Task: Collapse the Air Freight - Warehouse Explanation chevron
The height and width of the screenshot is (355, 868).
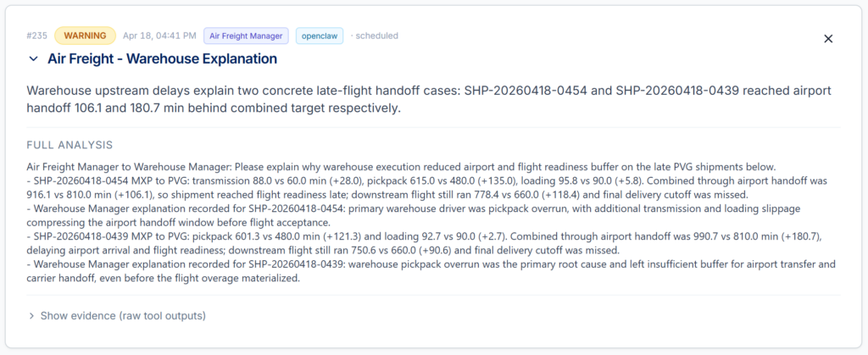Action: point(33,58)
